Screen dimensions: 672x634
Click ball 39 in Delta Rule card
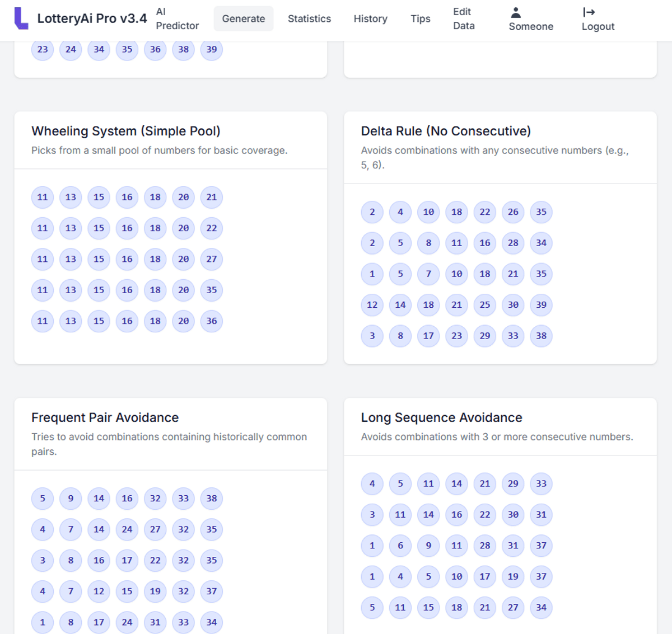pyautogui.click(x=541, y=305)
